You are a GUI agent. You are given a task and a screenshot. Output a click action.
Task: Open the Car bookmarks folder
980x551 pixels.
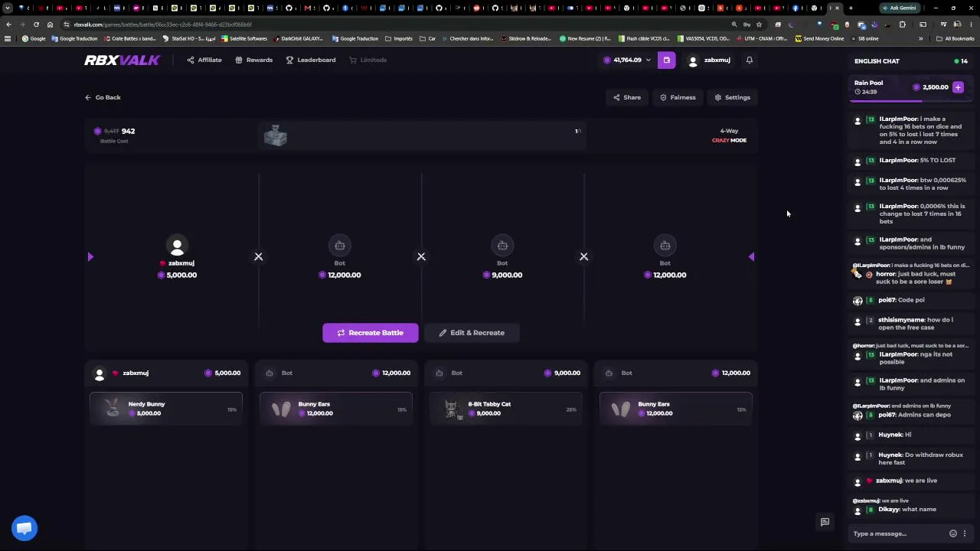pos(427,38)
